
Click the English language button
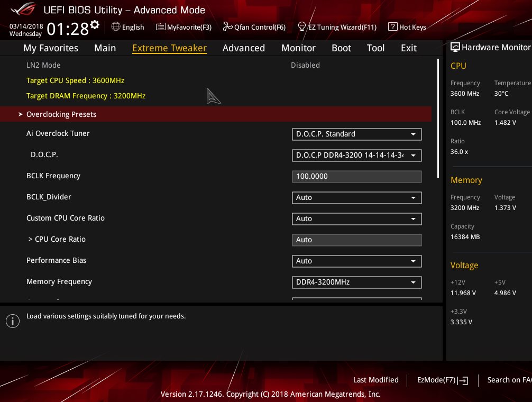click(127, 27)
